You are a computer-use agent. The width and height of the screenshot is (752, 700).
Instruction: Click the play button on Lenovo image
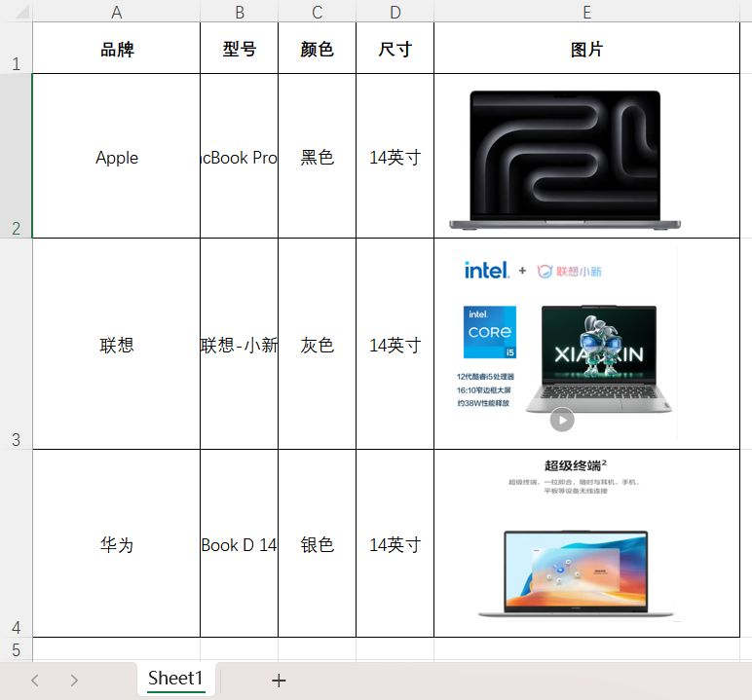click(x=562, y=420)
